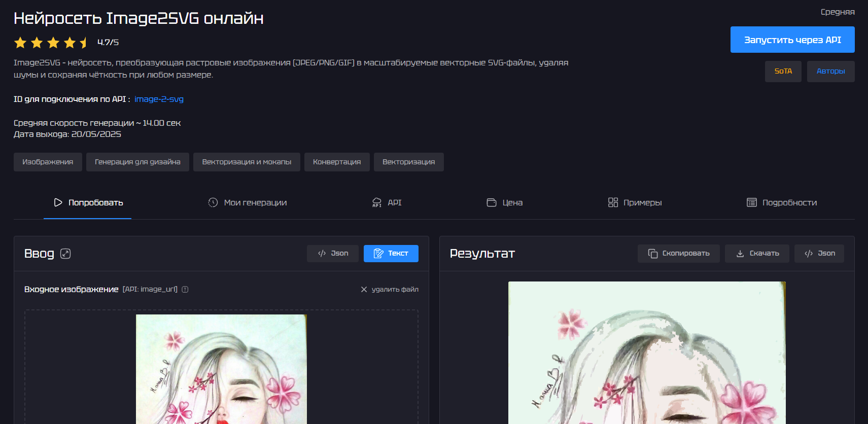
Task: Click the X icon to remove file
Action: pyautogui.click(x=364, y=290)
